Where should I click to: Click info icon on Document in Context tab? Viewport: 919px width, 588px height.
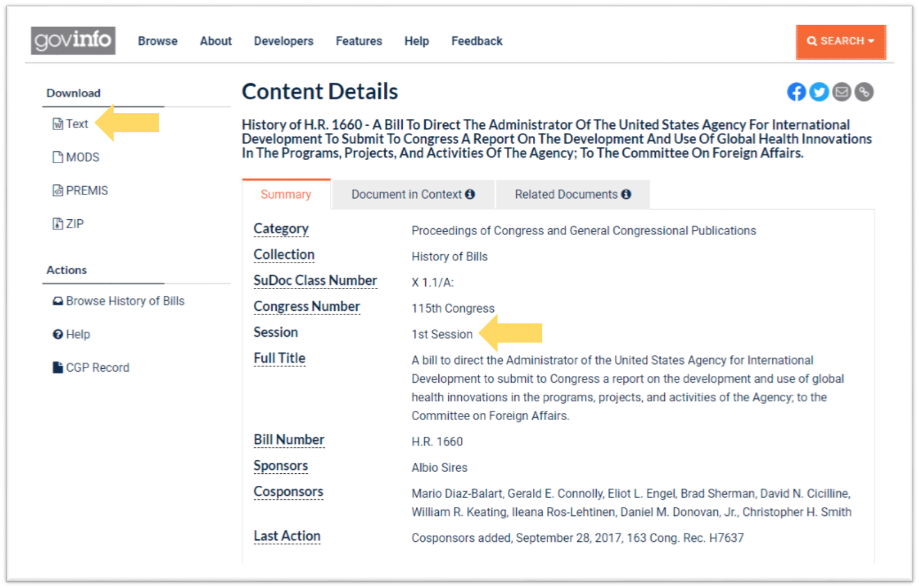pyautogui.click(x=470, y=194)
